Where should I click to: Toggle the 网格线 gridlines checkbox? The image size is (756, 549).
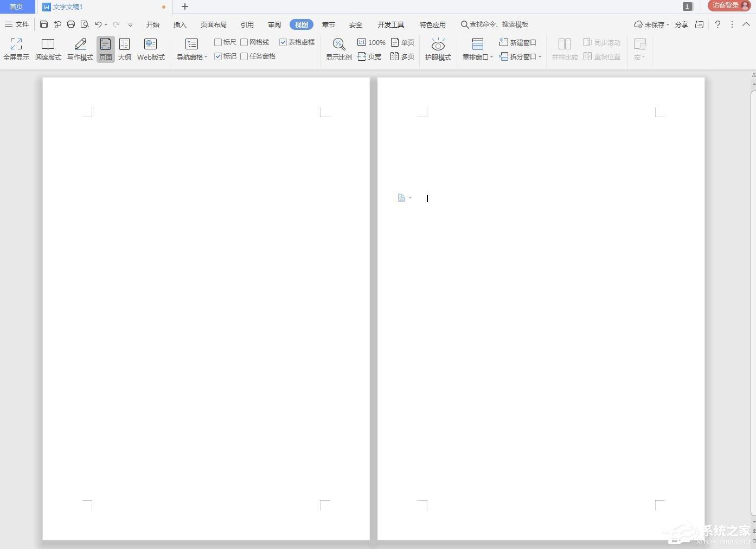(244, 42)
